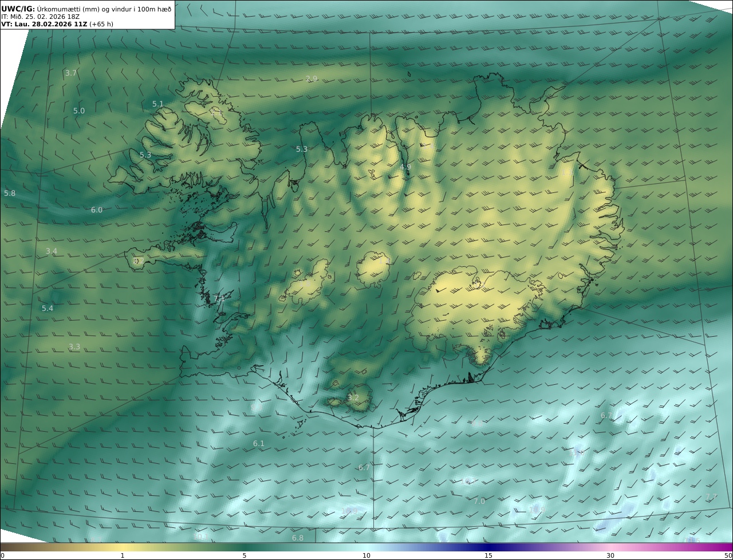733x560 pixels.
Task: Click the 10 tick on the color scale
Action: (366, 555)
